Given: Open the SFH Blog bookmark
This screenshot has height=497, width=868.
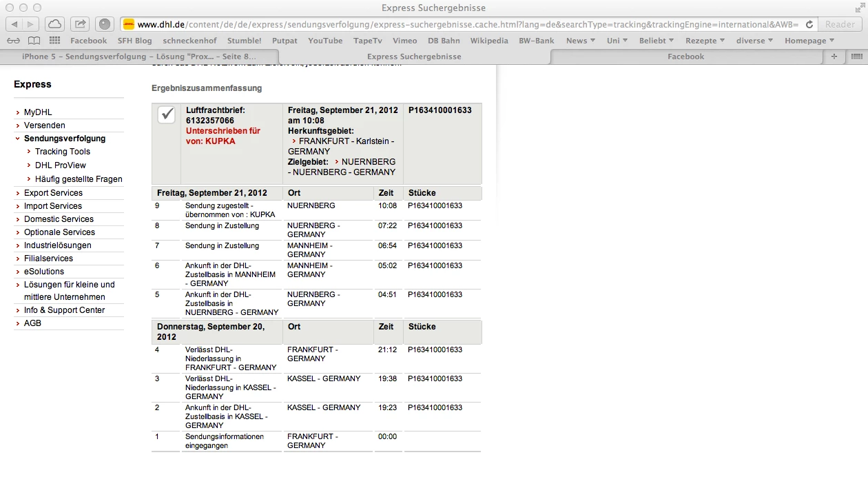Looking at the screenshot, I should click(x=134, y=41).
